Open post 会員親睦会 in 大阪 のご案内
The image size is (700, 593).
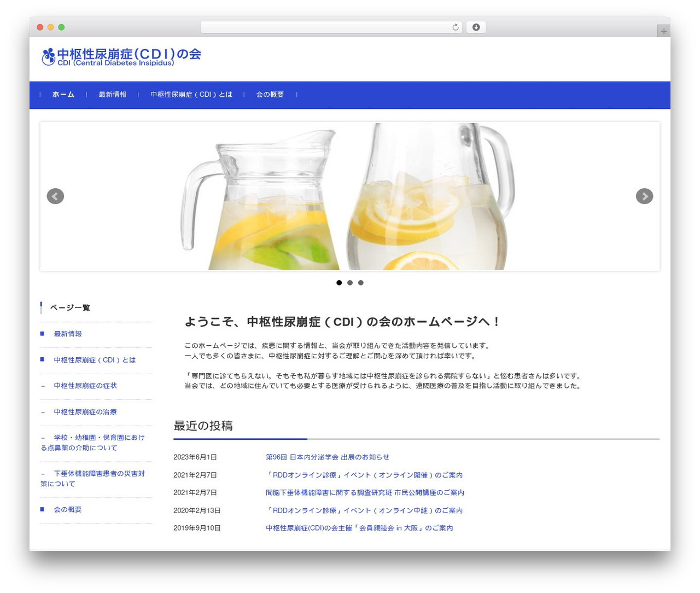[359, 528]
